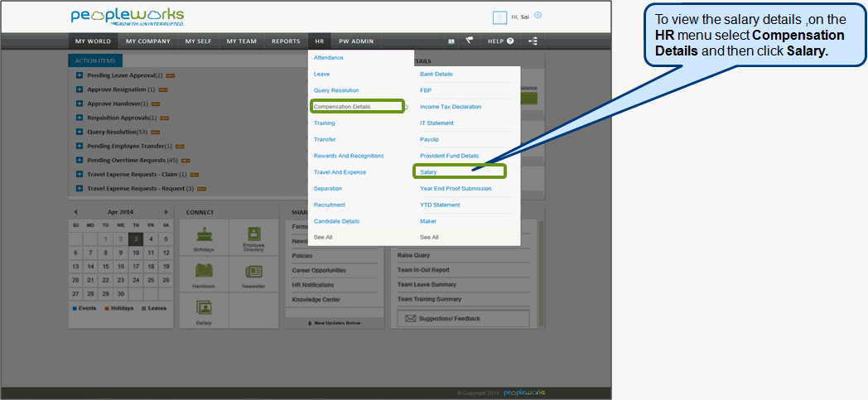Image resolution: width=868 pixels, height=400 pixels.
Task: Click the logout icon in the navigation bar
Action: pyautogui.click(x=533, y=41)
